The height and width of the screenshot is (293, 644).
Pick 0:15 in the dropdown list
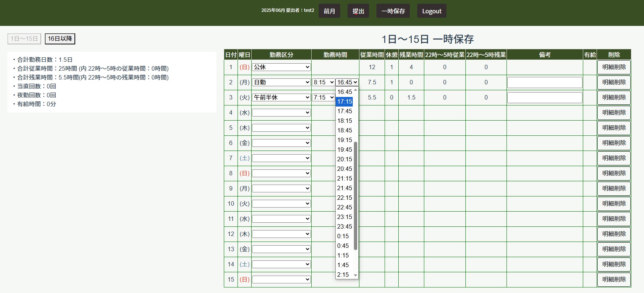click(343, 236)
